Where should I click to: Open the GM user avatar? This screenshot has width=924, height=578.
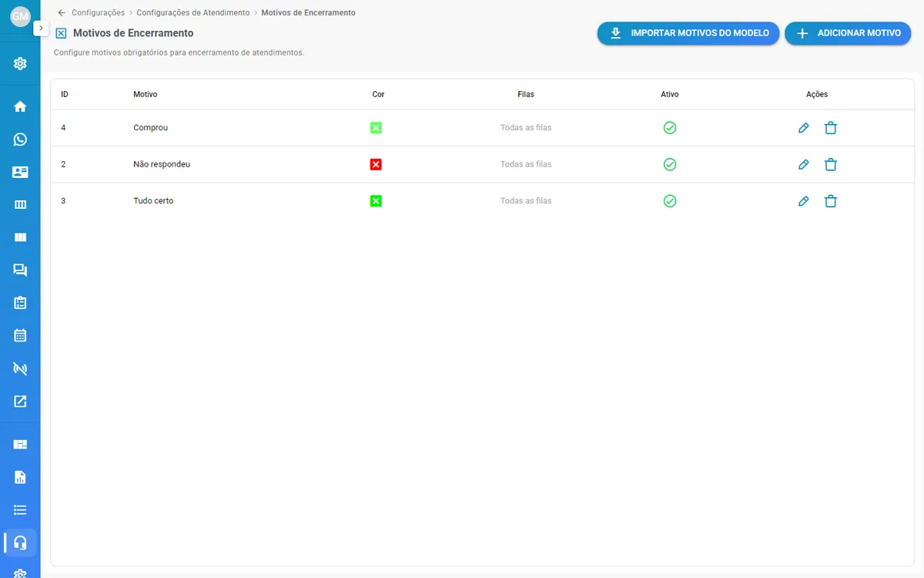point(20,16)
